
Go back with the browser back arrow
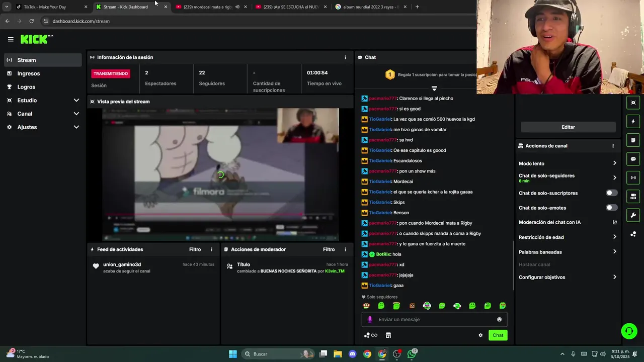tap(7, 21)
